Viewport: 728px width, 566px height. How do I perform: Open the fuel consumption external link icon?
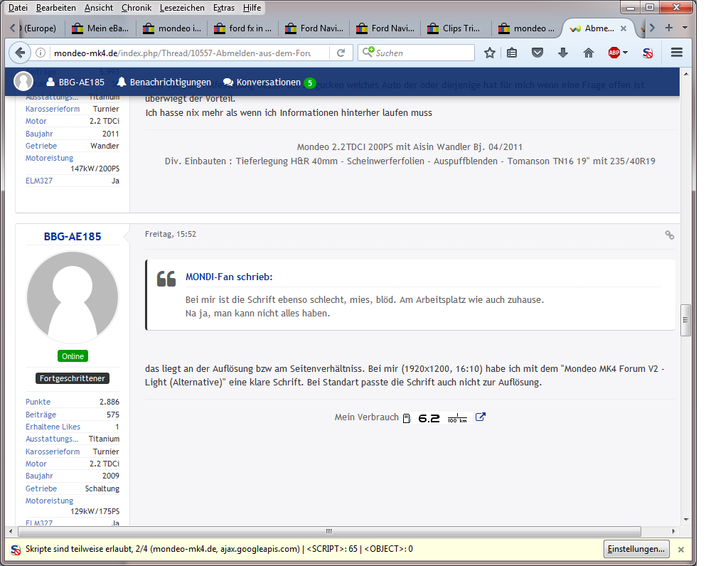(x=481, y=417)
